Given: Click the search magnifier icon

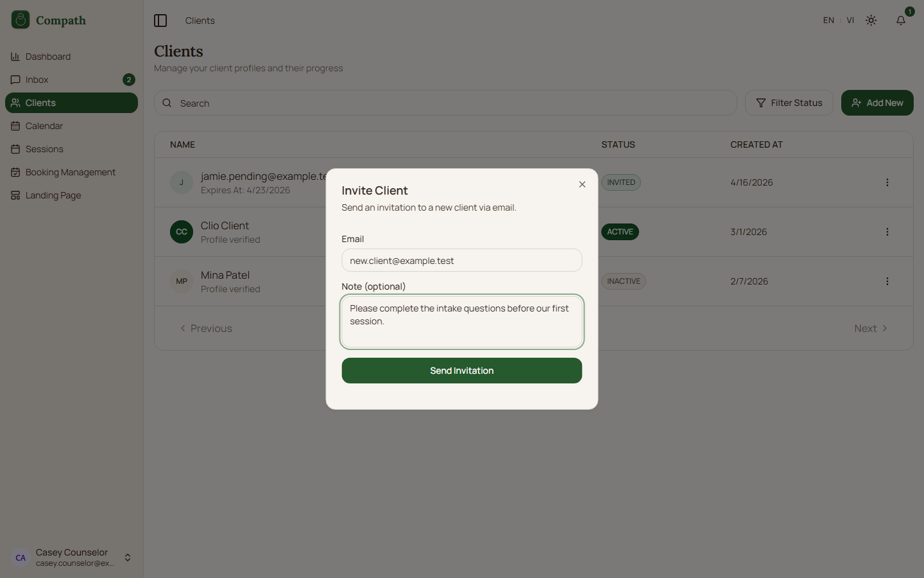Looking at the screenshot, I should point(167,103).
